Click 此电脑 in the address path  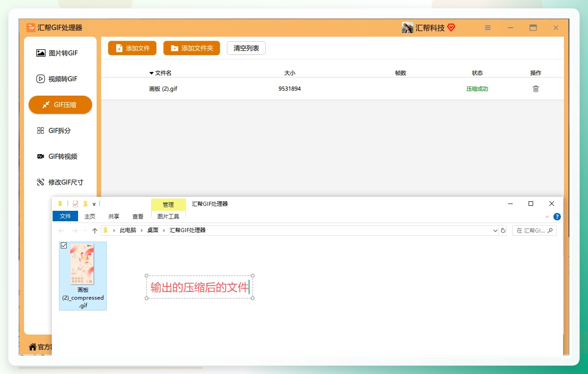click(128, 230)
